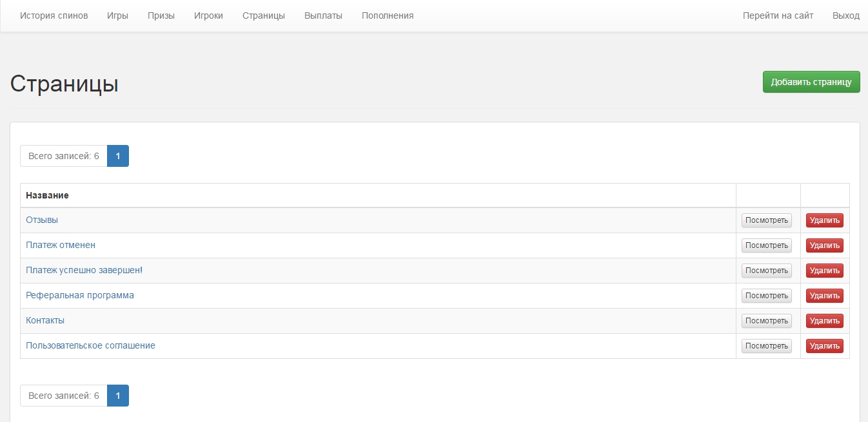The width and height of the screenshot is (868, 422).
Task: Click Посмотреть for the Контакты row
Action: pyautogui.click(x=766, y=321)
